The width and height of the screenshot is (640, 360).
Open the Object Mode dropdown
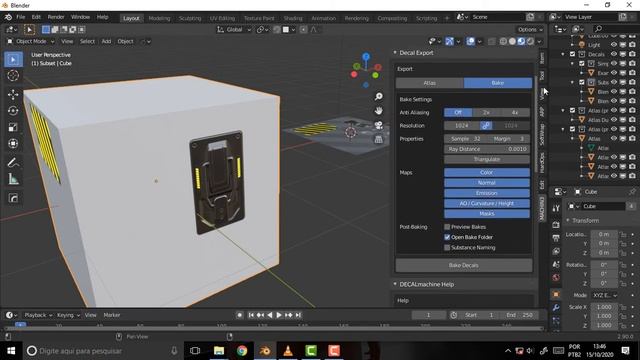coord(31,41)
